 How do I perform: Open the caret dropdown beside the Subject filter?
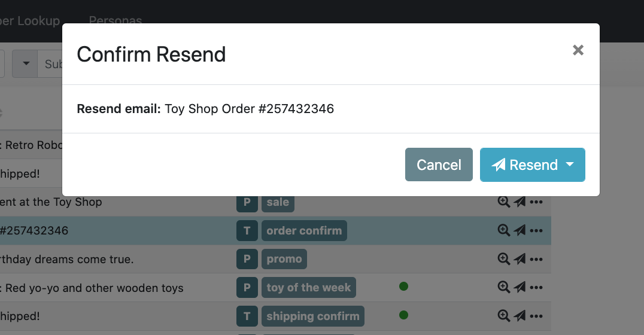pyautogui.click(x=26, y=63)
